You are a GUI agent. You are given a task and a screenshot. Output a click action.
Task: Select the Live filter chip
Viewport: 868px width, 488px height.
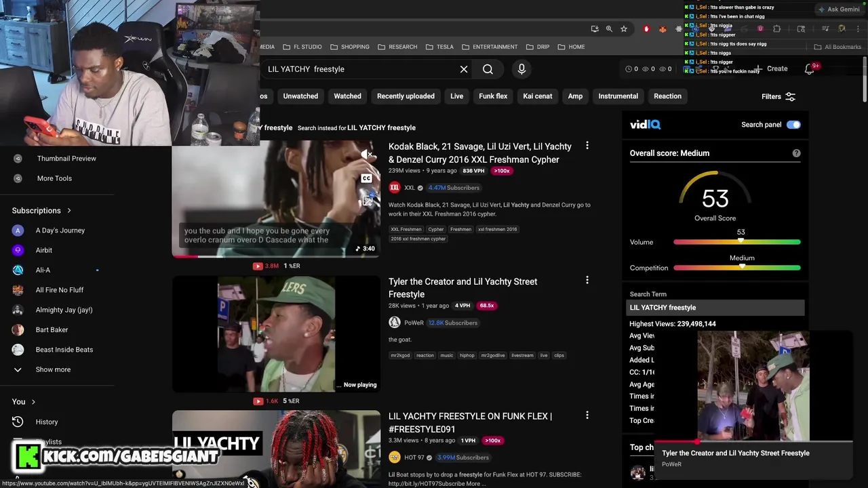457,96
